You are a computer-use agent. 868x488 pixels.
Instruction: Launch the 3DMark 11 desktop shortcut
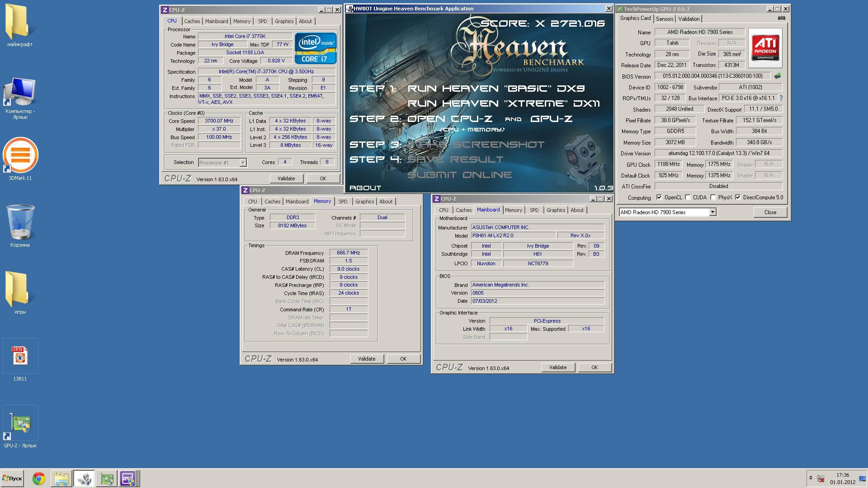pos(20,158)
